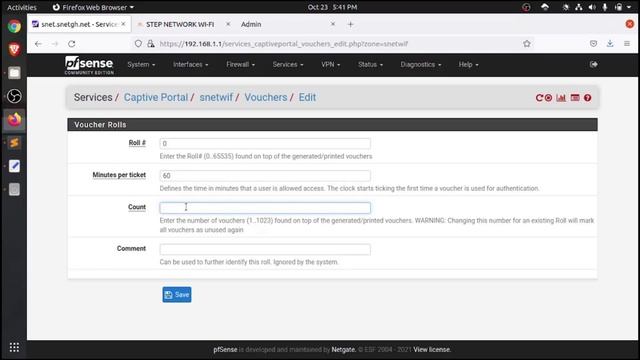Click the Comment input field
640x360 pixels.
pos(265,249)
